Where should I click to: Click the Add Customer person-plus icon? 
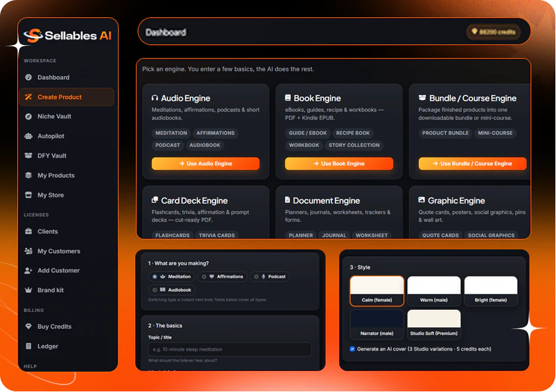(x=28, y=270)
